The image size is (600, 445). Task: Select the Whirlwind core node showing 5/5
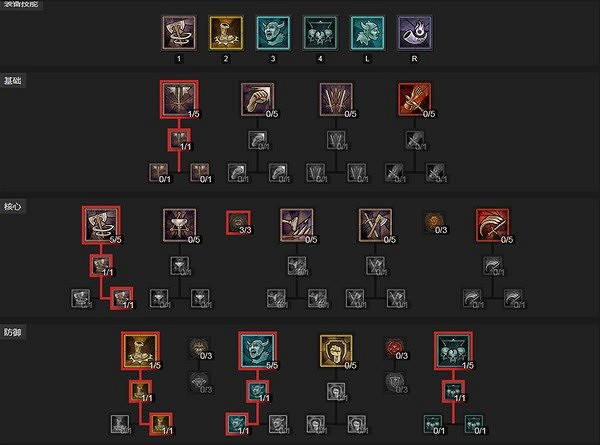(x=101, y=225)
